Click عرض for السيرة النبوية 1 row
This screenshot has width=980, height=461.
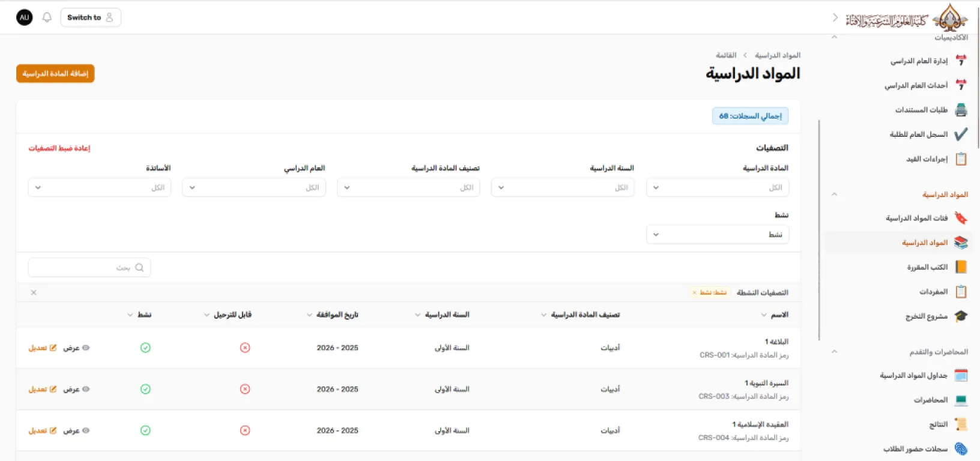point(76,390)
